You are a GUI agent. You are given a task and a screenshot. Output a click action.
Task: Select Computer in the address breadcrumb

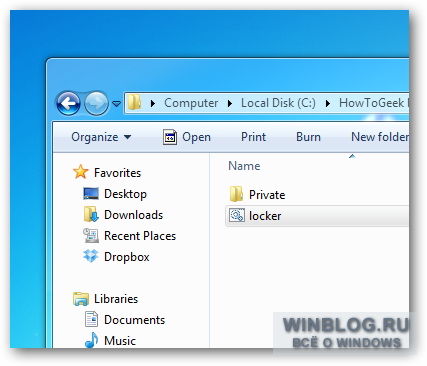pyautogui.click(x=191, y=103)
